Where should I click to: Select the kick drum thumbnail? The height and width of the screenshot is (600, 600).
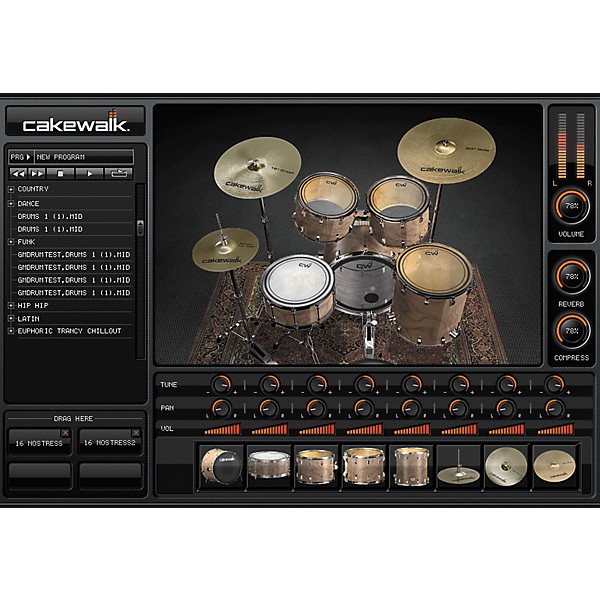(x=221, y=467)
